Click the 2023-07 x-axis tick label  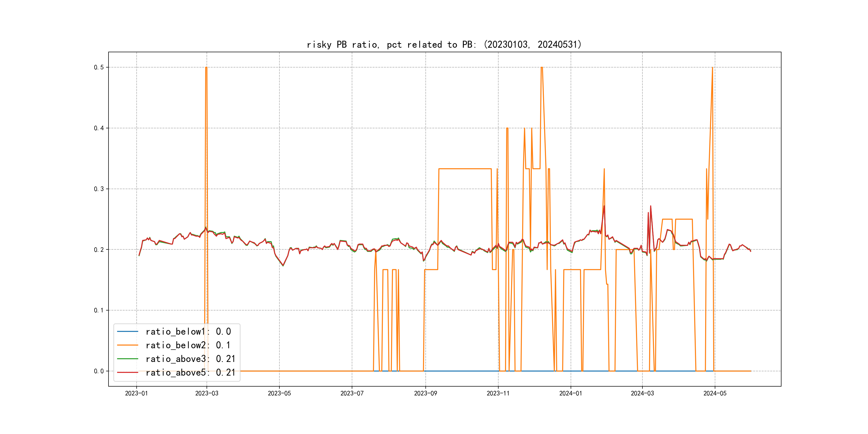[352, 393]
